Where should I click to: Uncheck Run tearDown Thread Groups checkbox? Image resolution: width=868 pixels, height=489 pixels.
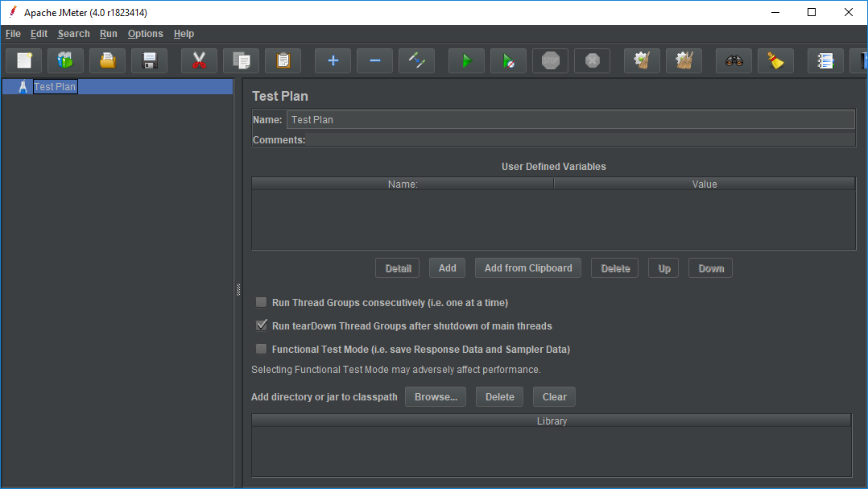[x=261, y=326]
